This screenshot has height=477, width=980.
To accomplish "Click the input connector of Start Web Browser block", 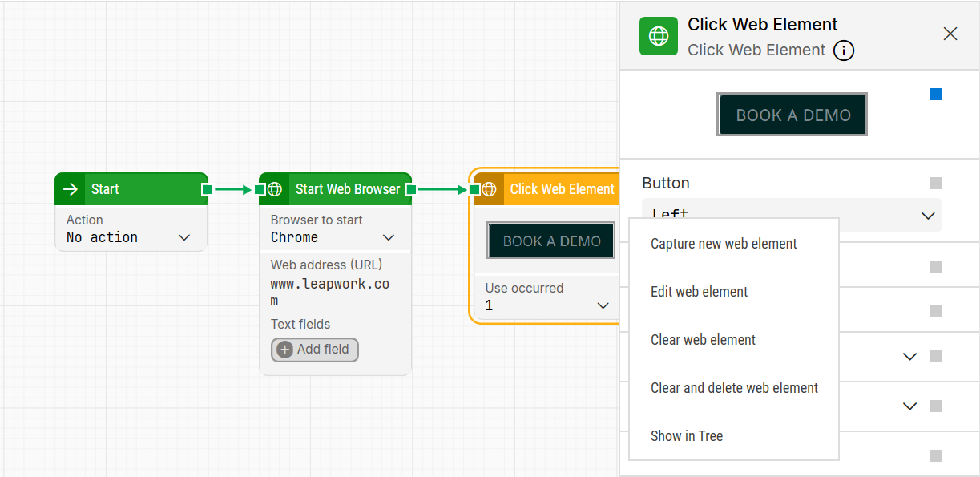I will pos(260,189).
